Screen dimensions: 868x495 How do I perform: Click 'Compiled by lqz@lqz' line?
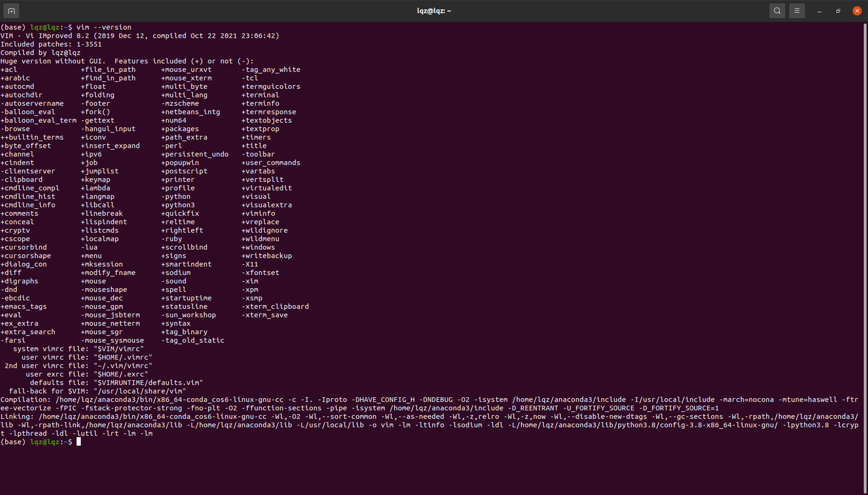click(x=40, y=53)
